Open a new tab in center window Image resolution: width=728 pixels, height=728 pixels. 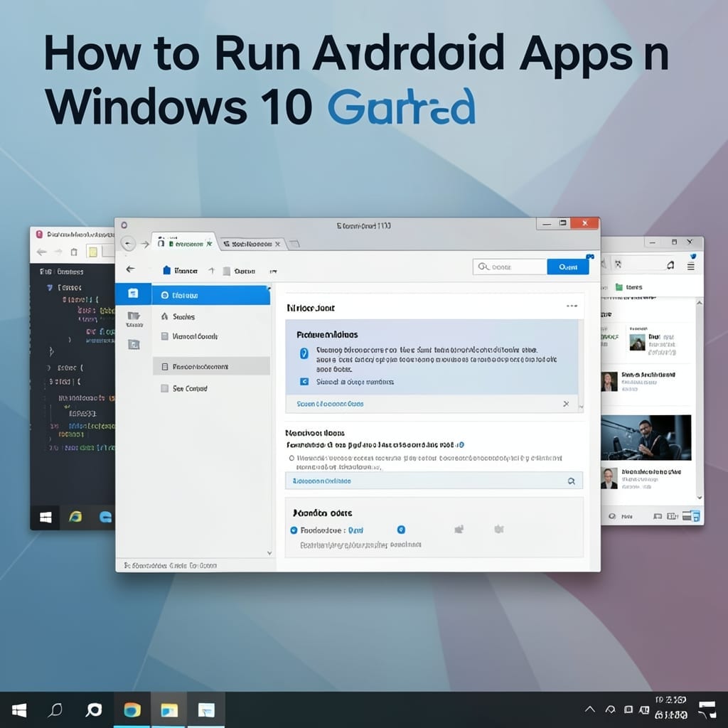tap(294, 244)
